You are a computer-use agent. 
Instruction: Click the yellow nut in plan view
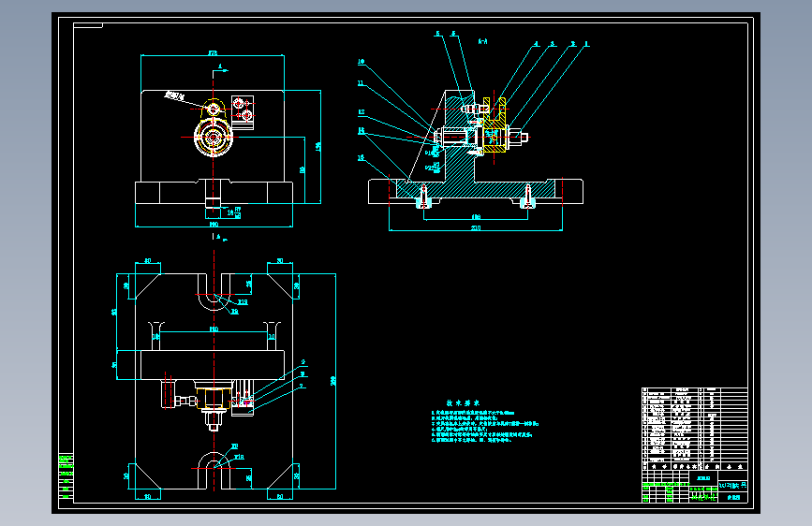214,400
